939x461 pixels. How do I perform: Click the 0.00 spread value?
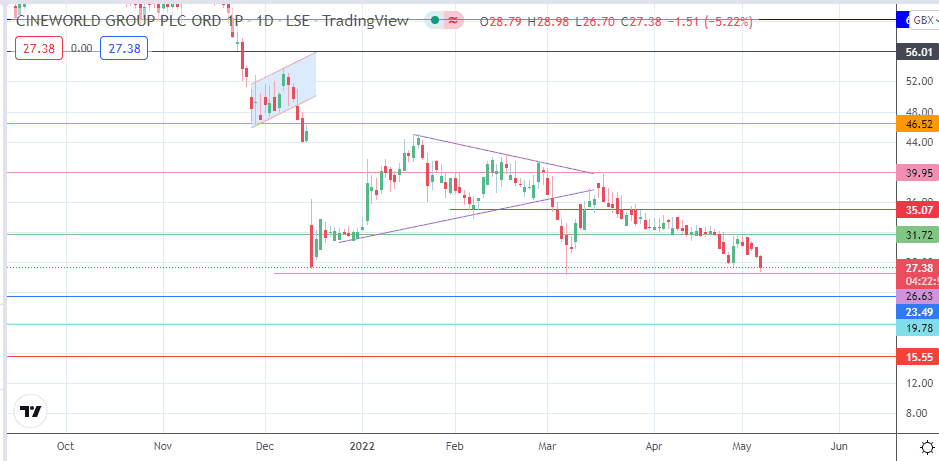tap(82, 48)
